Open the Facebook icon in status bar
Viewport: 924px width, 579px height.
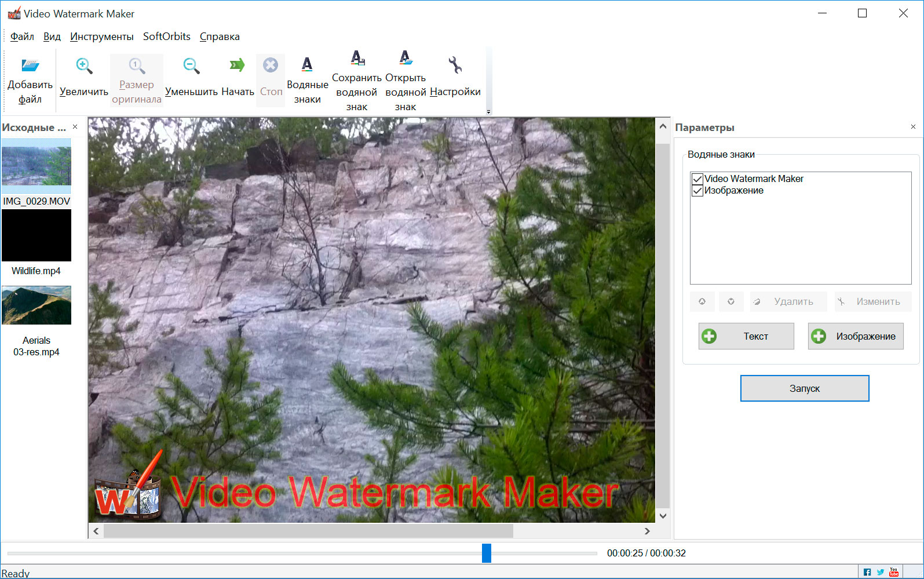pos(867,572)
